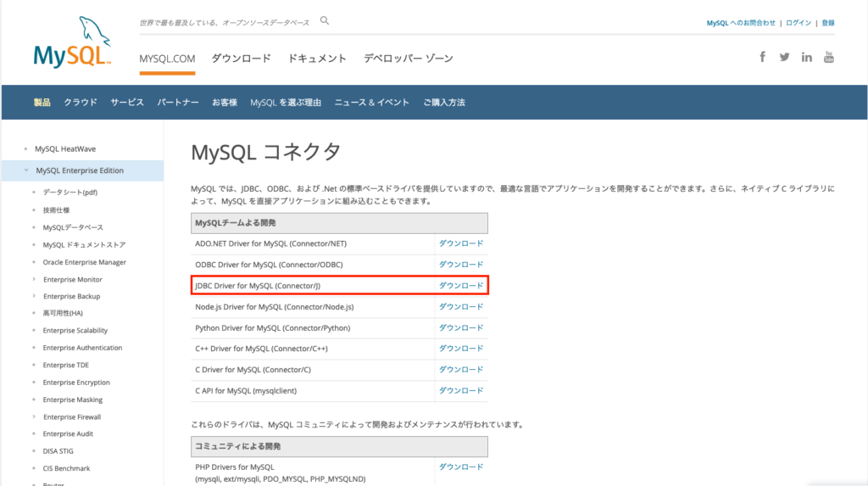This screenshot has width=868, height=486.
Task: Open the MySQL Facebook page icon
Action: [x=762, y=57]
